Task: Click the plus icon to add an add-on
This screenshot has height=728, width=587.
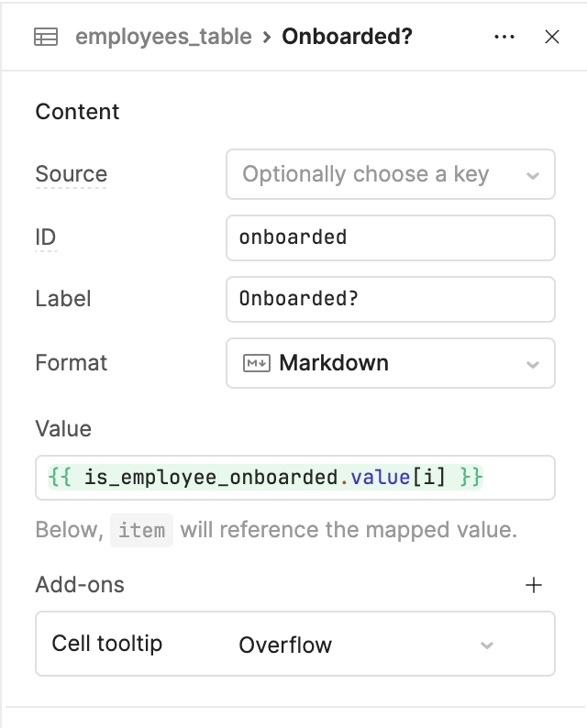Action: pos(534,585)
